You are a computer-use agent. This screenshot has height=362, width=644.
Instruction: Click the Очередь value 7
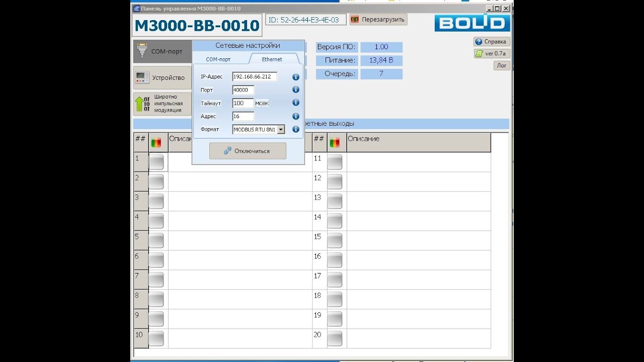point(381,74)
